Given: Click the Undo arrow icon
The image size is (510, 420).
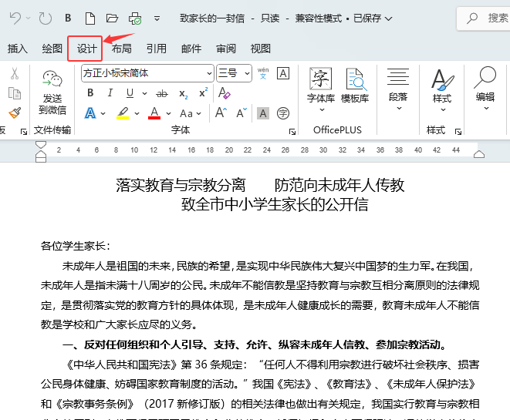Looking at the screenshot, I should click(x=15, y=18).
